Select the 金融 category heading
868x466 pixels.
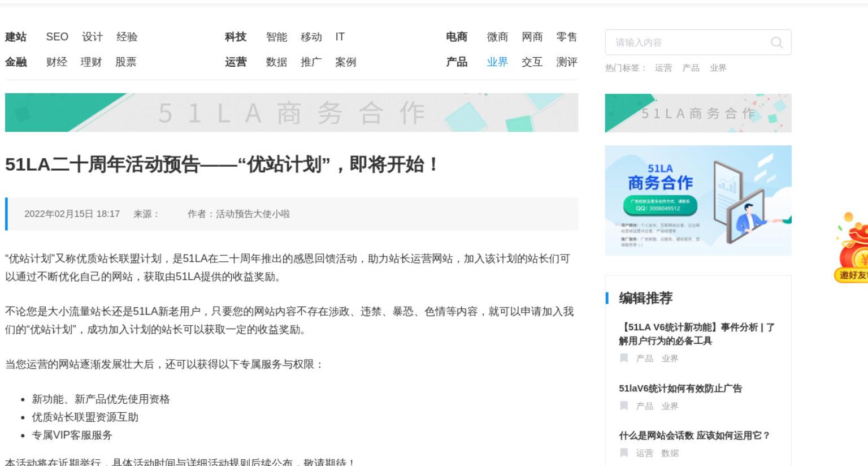point(16,62)
